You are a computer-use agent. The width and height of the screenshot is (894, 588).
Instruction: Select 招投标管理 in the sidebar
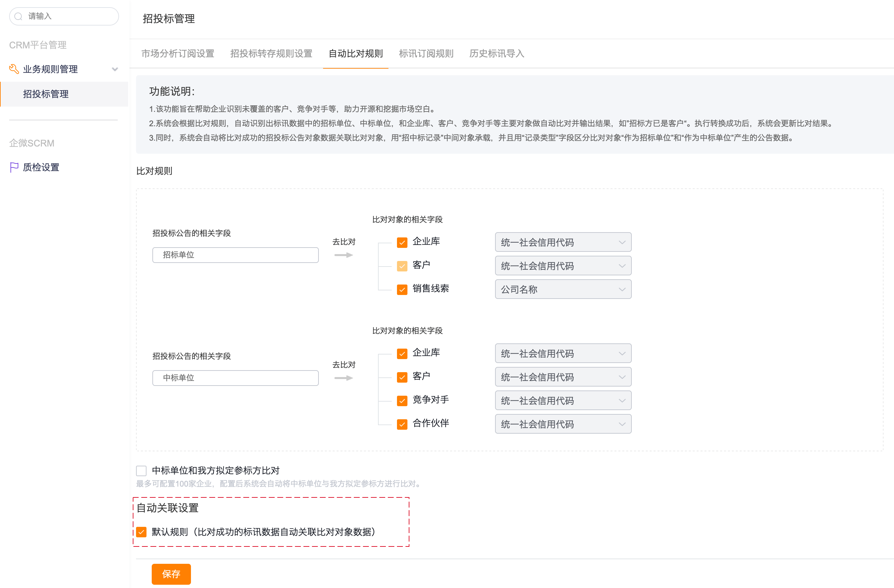[x=64, y=94]
